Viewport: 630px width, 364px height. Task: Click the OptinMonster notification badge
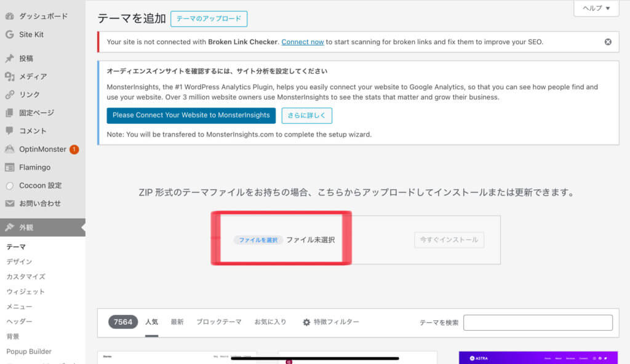click(74, 149)
